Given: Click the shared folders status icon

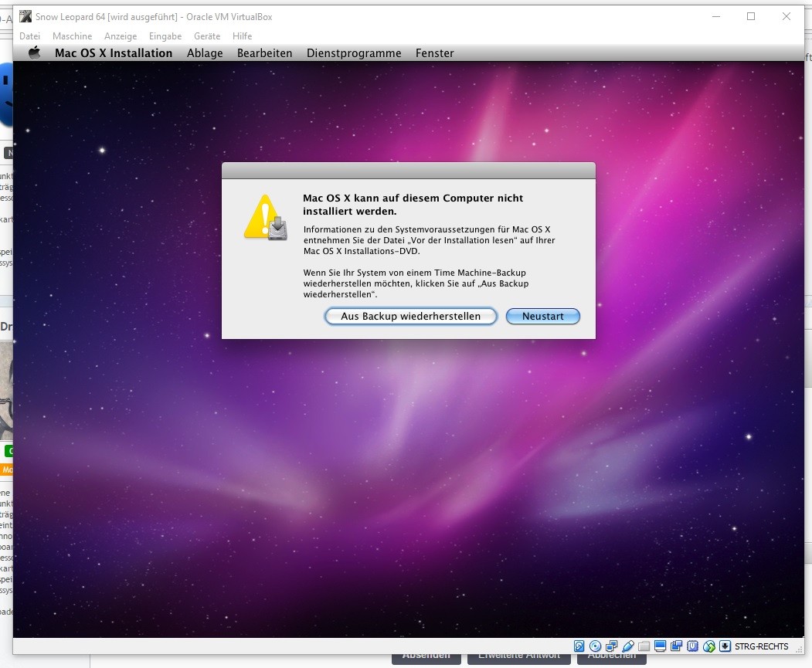Looking at the screenshot, I should tap(644, 646).
